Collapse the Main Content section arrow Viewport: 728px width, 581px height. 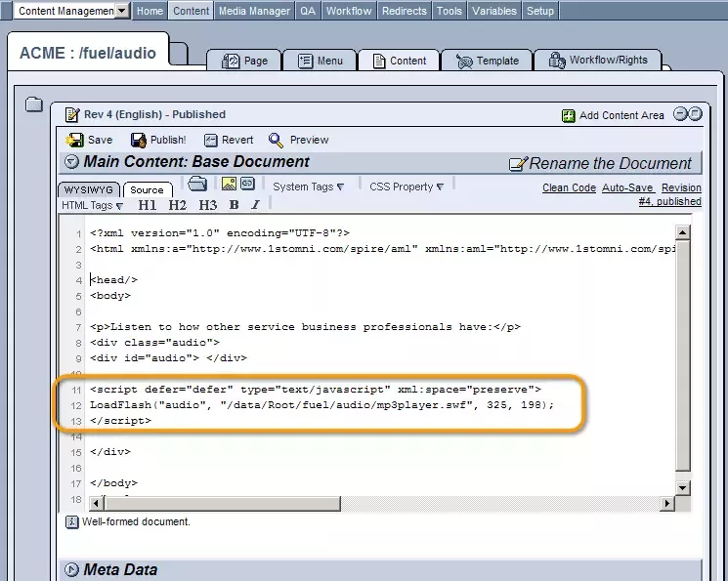coord(71,161)
